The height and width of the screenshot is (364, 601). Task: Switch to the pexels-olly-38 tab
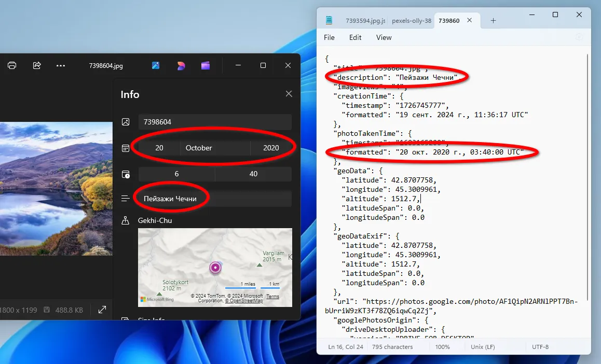coord(411,21)
